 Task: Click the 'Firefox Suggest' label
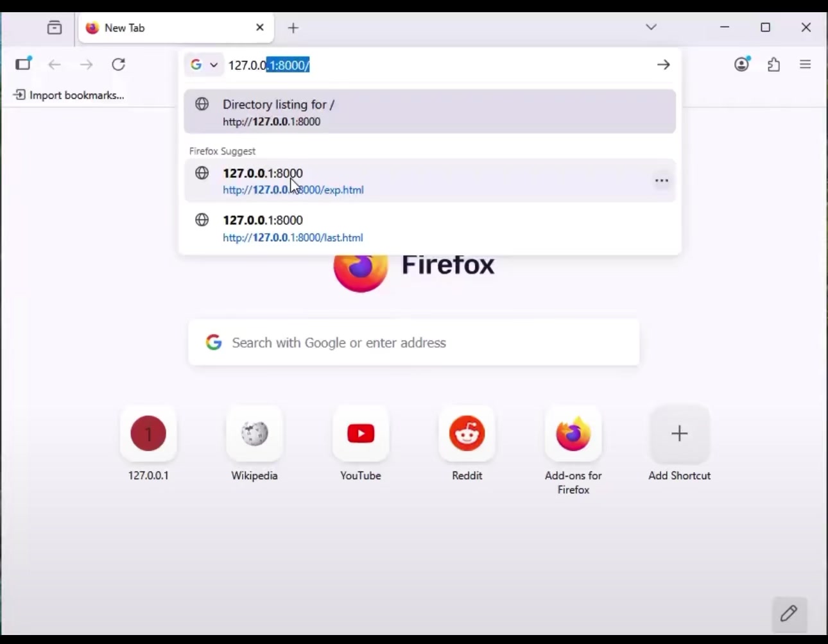pyautogui.click(x=223, y=151)
